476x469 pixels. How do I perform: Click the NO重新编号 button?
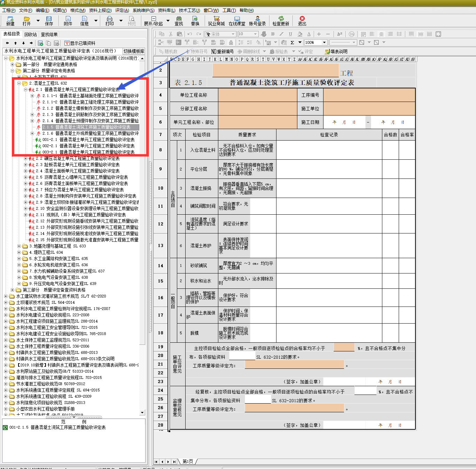tap(223, 51)
